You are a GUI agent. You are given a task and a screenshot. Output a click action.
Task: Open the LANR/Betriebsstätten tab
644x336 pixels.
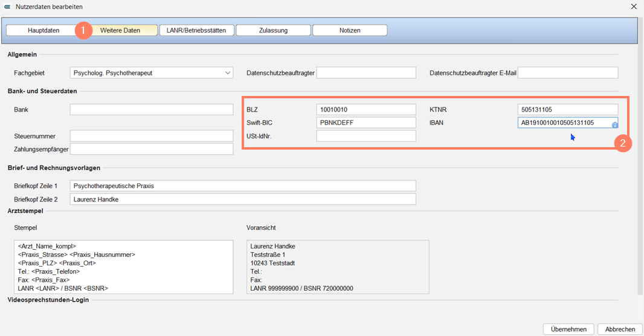[x=196, y=30]
